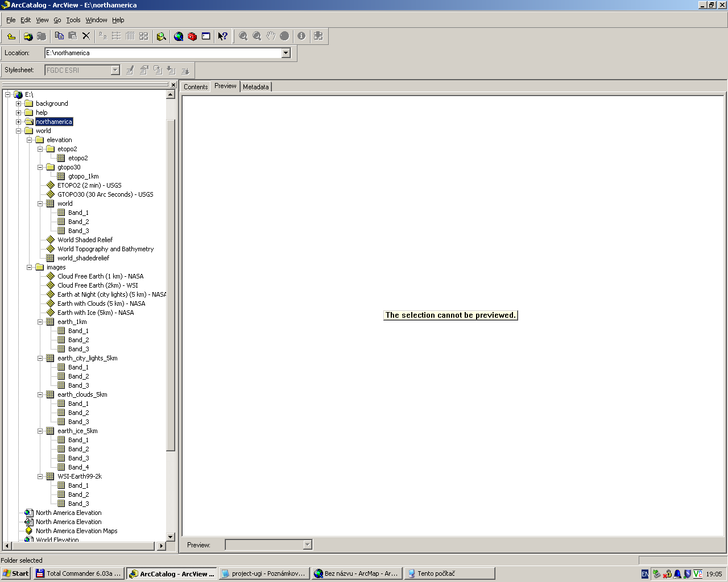This screenshot has width=728, height=582.
Task: Expand the background folder
Action: coord(18,103)
